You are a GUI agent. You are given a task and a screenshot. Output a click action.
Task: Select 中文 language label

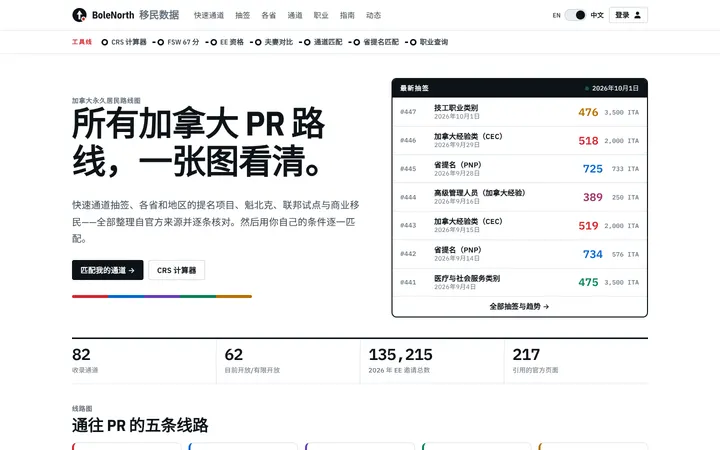click(597, 15)
